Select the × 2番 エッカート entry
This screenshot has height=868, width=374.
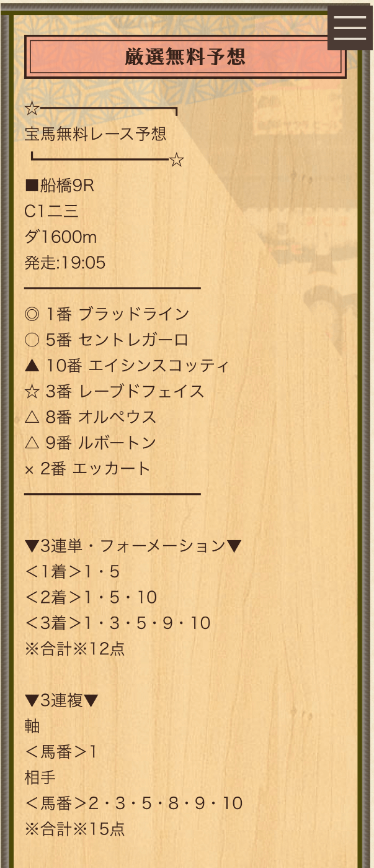point(87,469)
